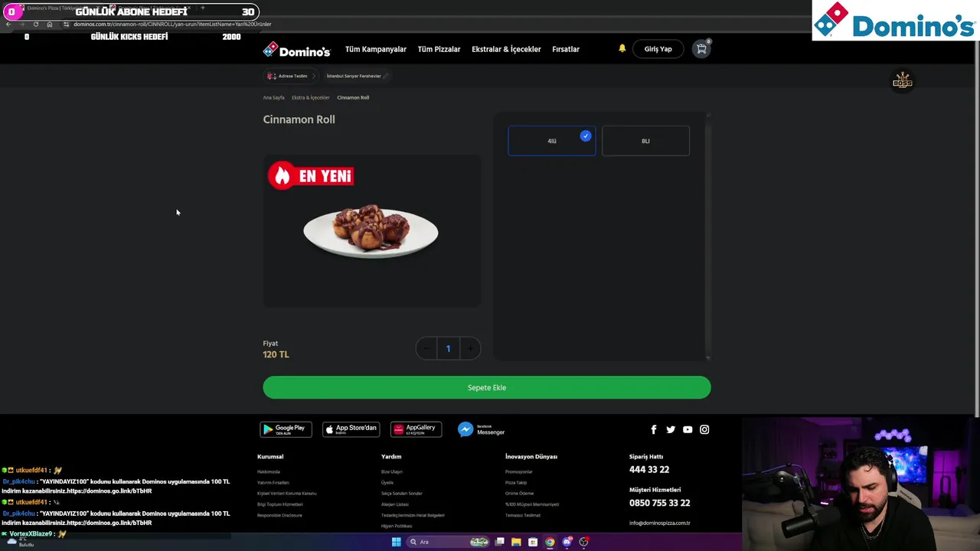Click Sepete Ekle button
This screenshot has width=980, height=551.
coord(487,387)
